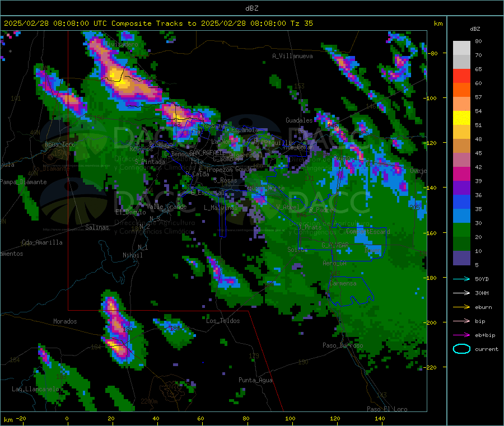Click the cyan oval 'current' legend symbol

point(461,349)
